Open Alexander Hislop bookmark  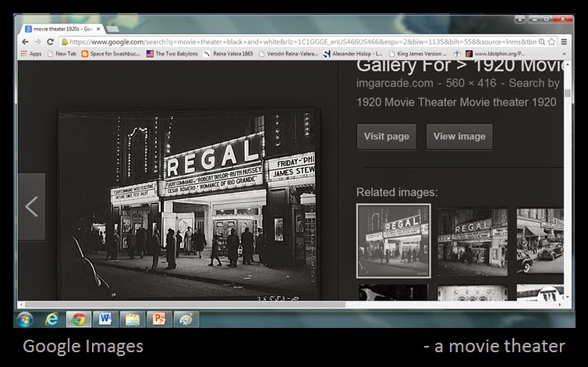click(353, 54)
